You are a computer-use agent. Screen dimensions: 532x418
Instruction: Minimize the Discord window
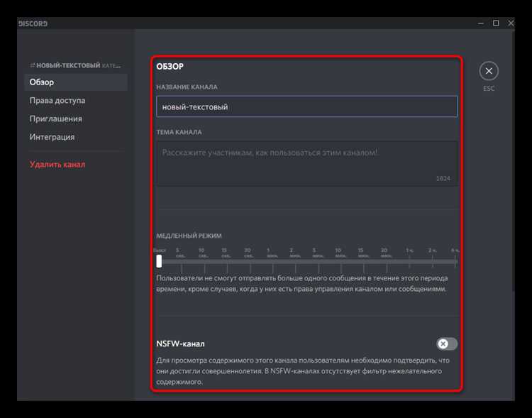click(x=480, y=23)
